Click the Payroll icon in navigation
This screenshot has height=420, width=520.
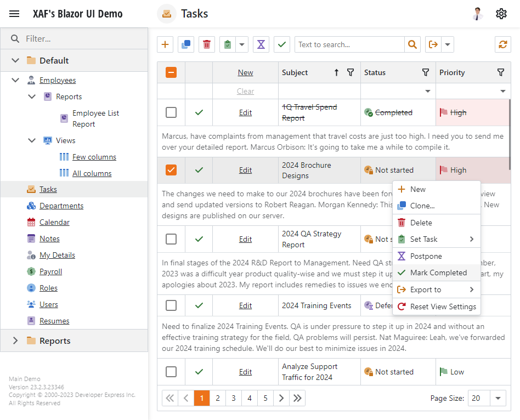(31, 271)
